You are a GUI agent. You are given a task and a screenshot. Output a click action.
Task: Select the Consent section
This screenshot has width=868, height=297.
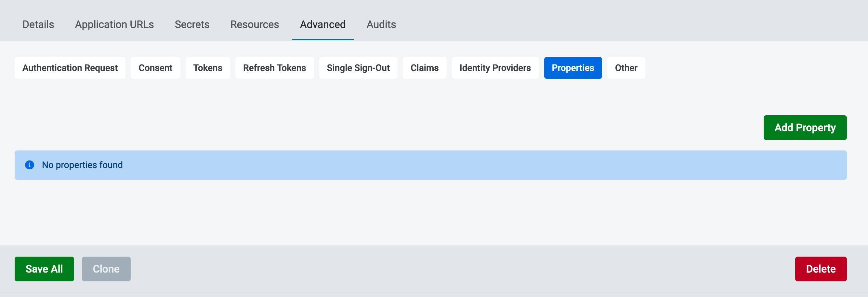pos(155,67)
